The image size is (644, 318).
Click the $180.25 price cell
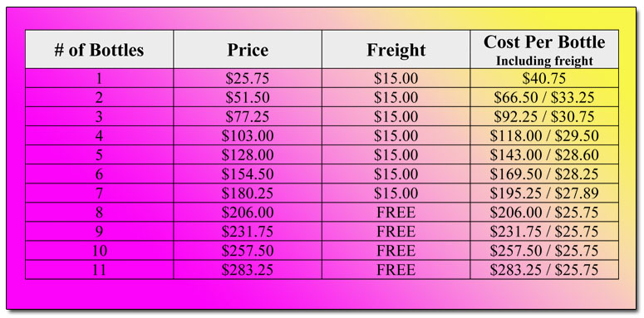pos(248,193)
